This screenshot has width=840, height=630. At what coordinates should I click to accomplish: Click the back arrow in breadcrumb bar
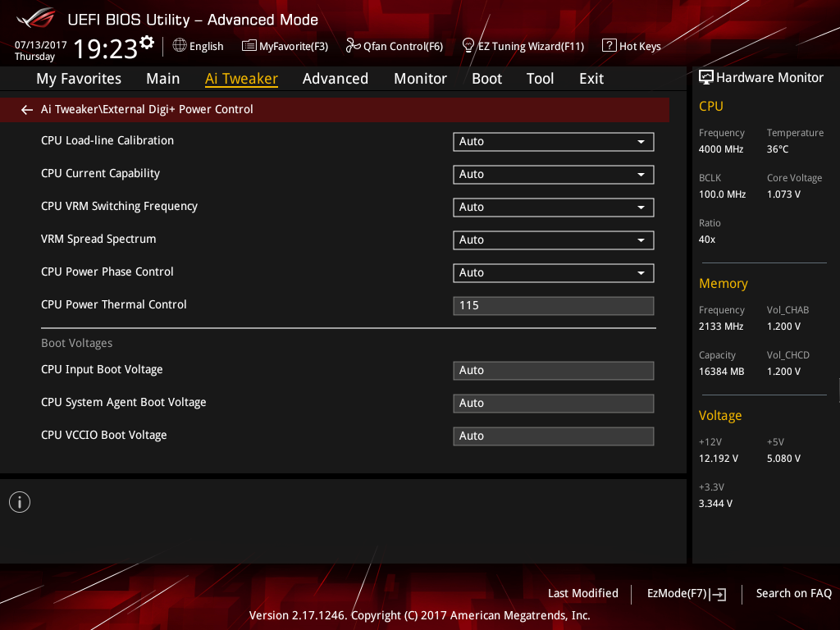(27, 110)
